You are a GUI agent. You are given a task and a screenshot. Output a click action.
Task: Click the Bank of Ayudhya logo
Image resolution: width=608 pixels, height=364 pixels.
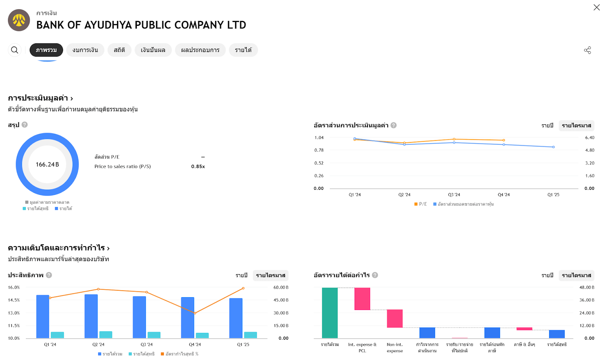click(x=19, y=20)
